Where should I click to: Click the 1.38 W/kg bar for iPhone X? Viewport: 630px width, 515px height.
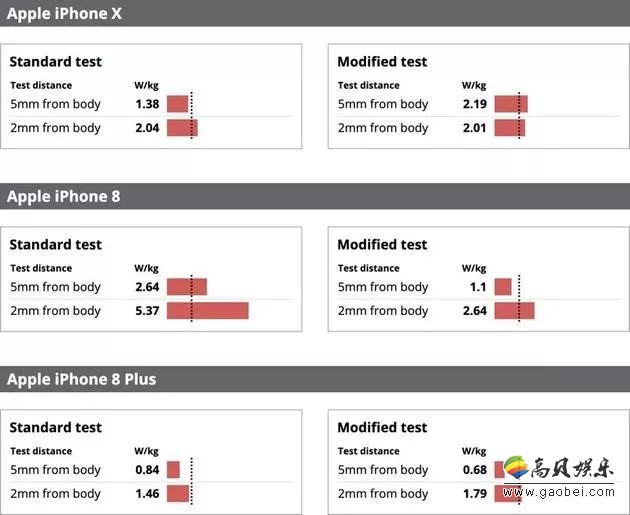point(178,104)
